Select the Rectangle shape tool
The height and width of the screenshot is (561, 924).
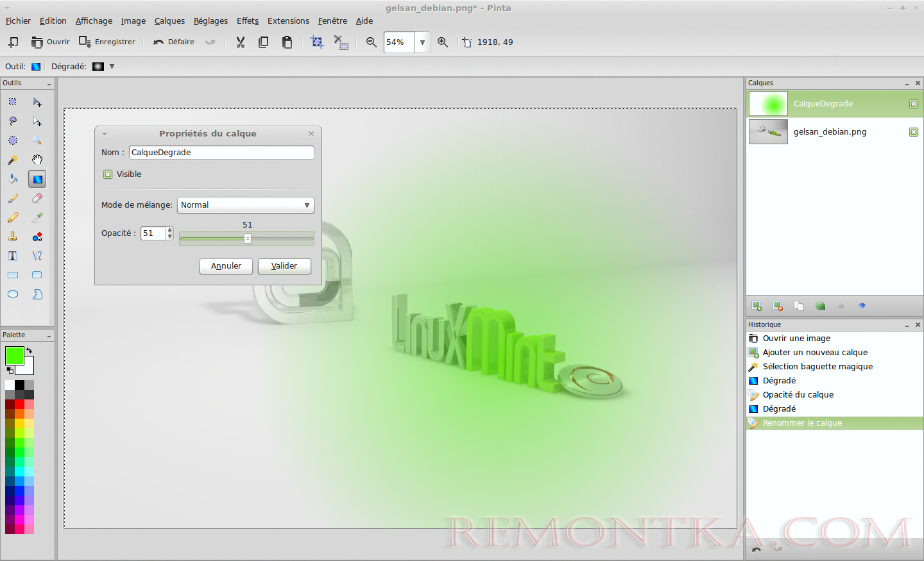pyautogui.click(x=13, y=275)
